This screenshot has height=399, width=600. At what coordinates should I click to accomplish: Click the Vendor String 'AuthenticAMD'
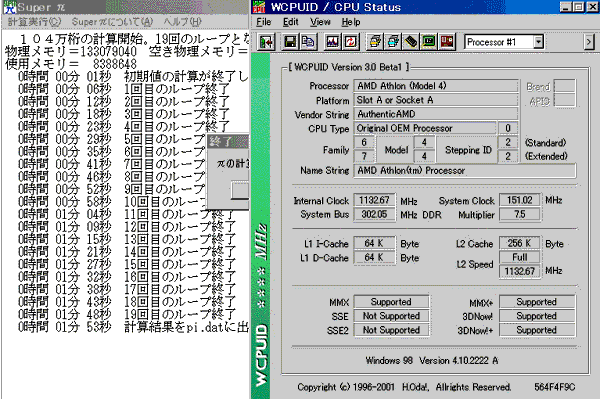436,114
